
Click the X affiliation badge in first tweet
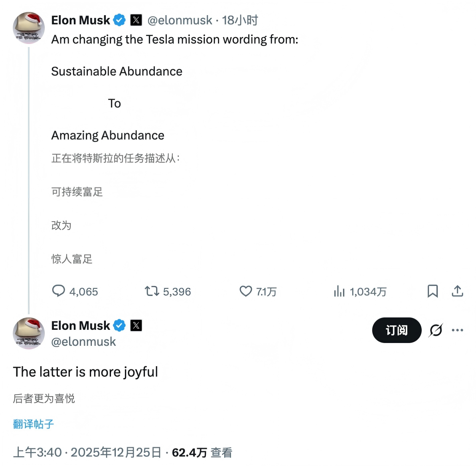[136, 20]
